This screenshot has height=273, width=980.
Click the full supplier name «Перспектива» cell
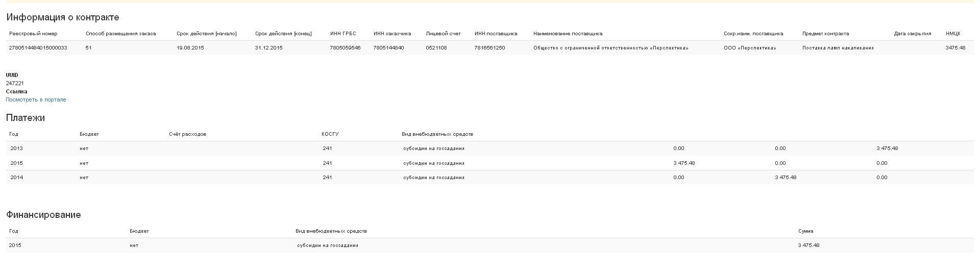(x=610, y=48)
